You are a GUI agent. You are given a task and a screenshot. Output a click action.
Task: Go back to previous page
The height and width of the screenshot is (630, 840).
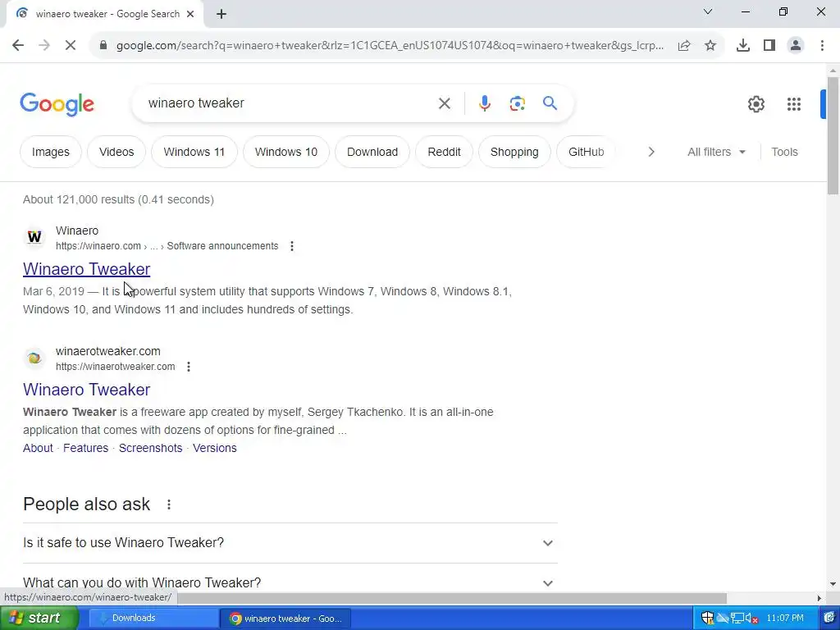(x=18, y=46)
